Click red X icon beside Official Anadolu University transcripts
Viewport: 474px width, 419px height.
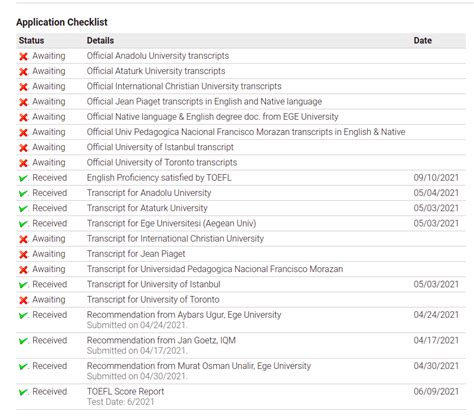point(23,56)
